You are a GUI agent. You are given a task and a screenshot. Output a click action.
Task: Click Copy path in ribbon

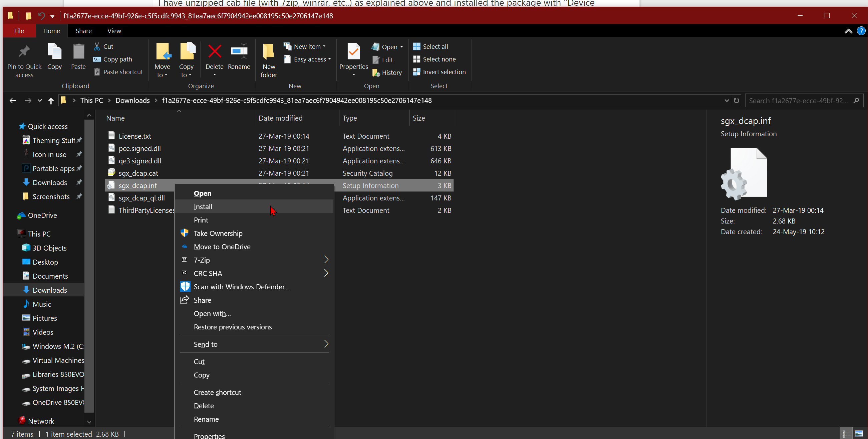[x=112, y=59]
